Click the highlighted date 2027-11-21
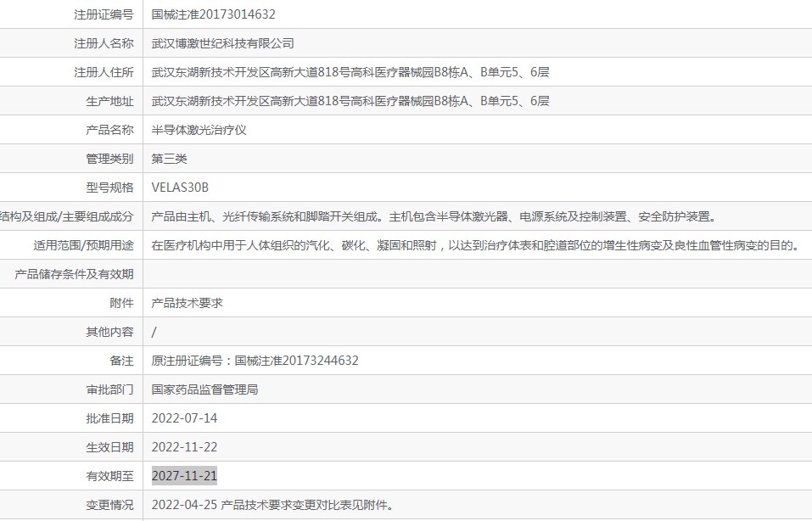The image size is (812, 521). tap(184, 476)
